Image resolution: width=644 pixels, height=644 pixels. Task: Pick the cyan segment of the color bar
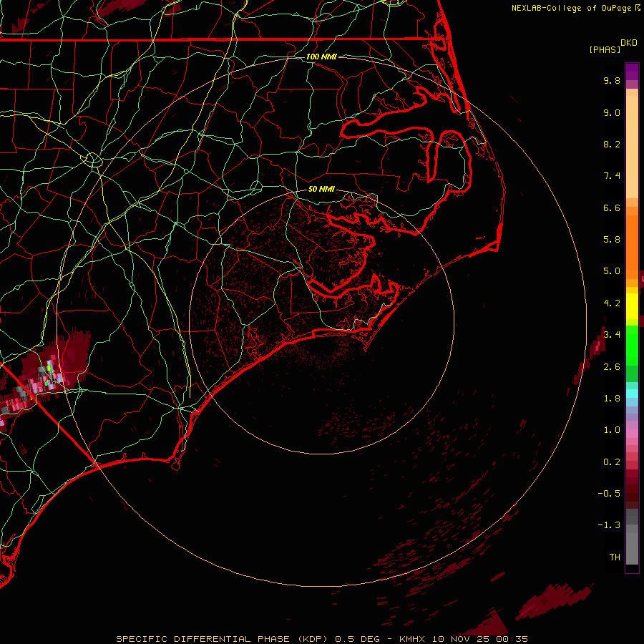[632, 394]
